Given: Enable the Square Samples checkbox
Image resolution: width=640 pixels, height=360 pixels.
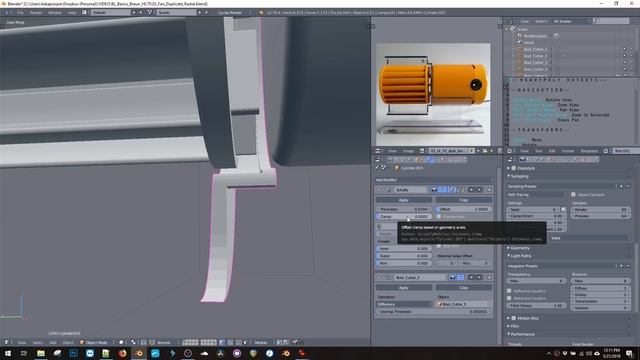Looking at the screenshot, I should [x=573, y=195].
